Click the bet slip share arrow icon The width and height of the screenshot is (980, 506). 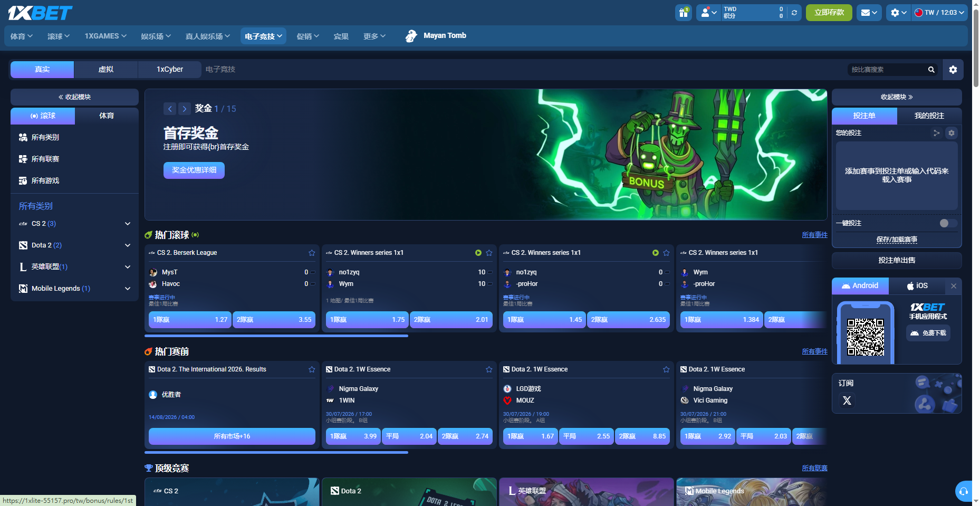(937, 133)
